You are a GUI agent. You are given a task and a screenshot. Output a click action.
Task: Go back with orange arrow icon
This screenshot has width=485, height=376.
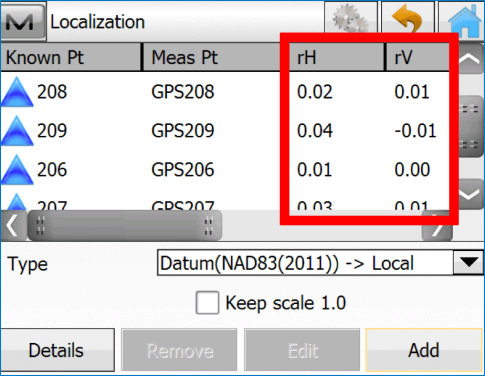click(408, 17)
